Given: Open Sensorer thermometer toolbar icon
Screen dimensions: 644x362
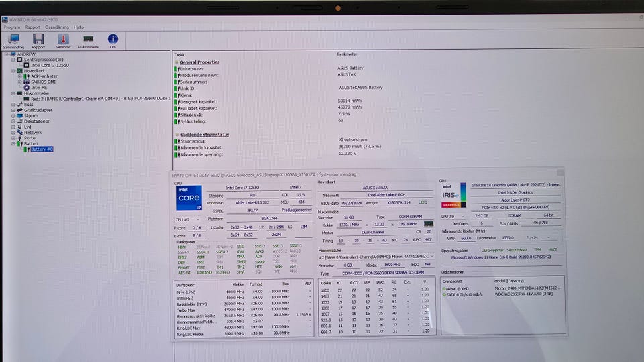Looking at the screenshot, I should (63, 41).
